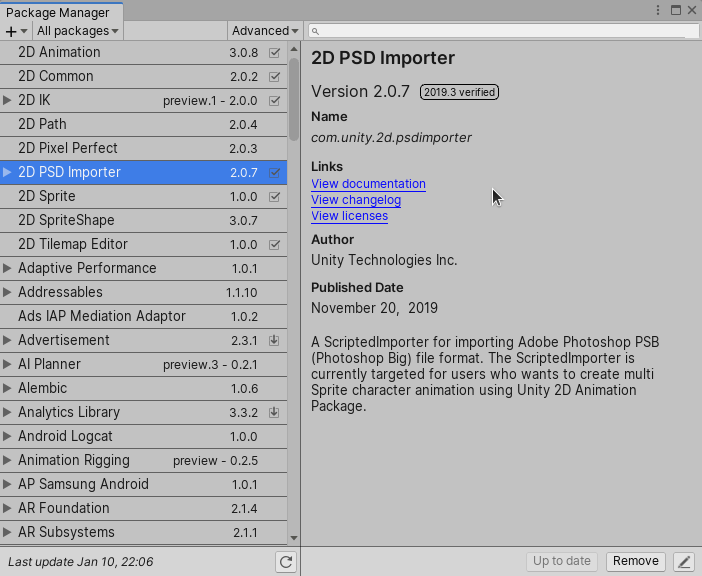Click the package search field
This screenshot has width=702, height=576.
click(x=504, y=31)
